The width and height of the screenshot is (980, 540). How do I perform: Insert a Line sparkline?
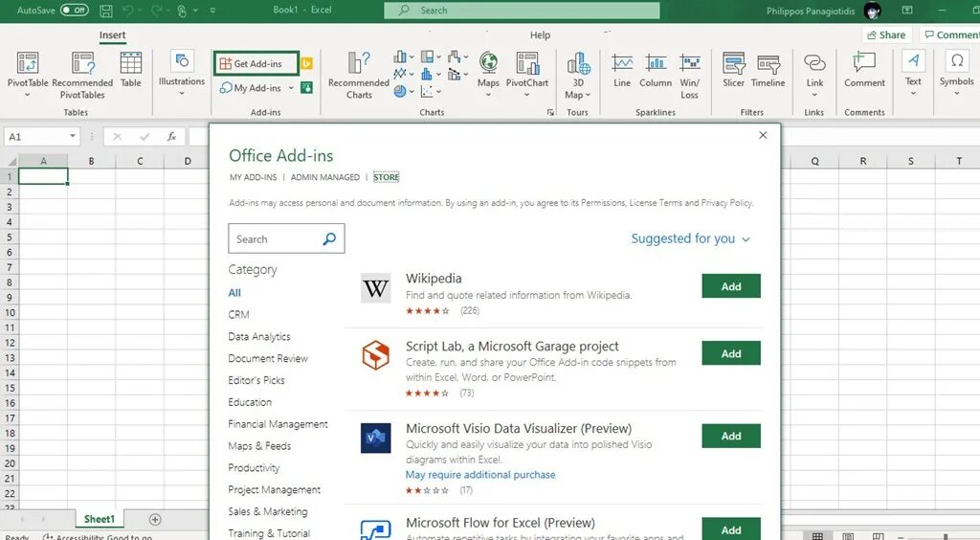pyautogui.click(x=622, y=70)
